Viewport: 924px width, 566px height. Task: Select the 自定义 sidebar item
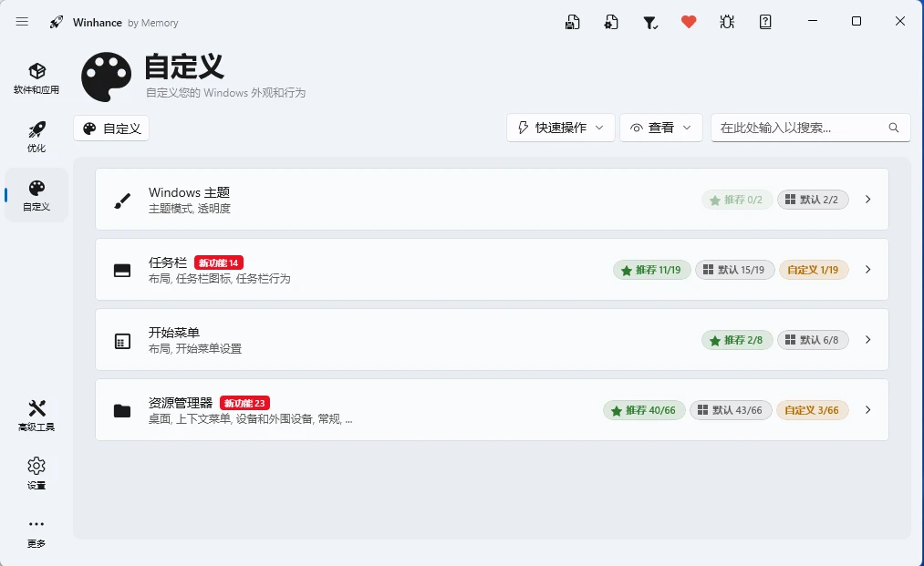36,195
